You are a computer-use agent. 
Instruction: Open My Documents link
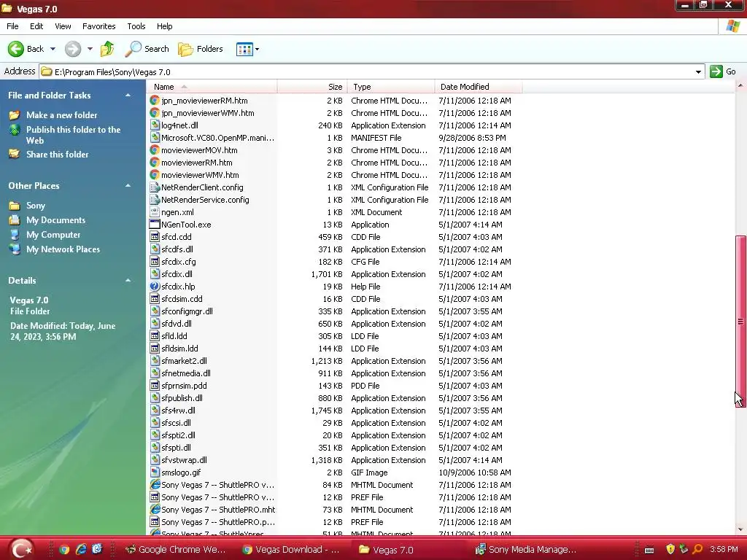pyautogui.click(x=55, y=220)
